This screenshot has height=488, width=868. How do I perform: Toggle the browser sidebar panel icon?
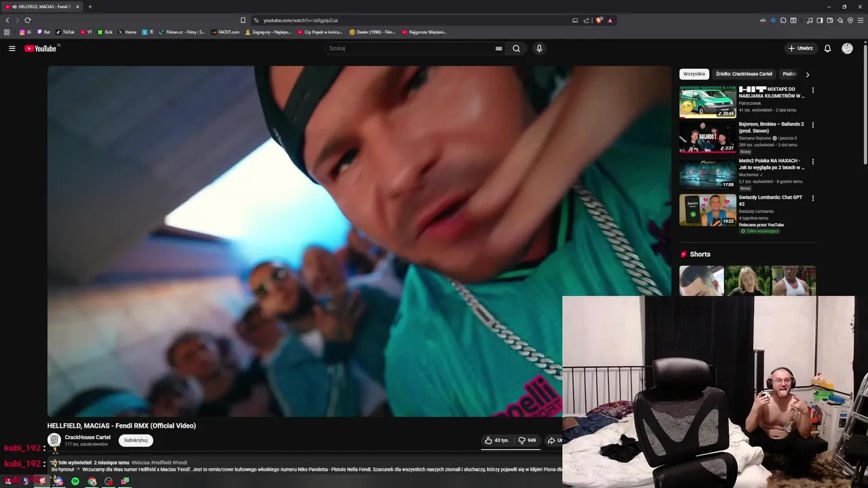[820, 20]
